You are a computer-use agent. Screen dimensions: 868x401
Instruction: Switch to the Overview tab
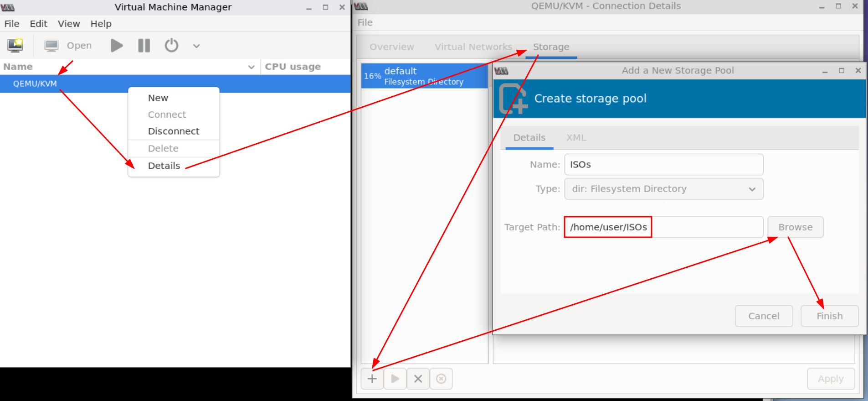[x=392, y=47]
